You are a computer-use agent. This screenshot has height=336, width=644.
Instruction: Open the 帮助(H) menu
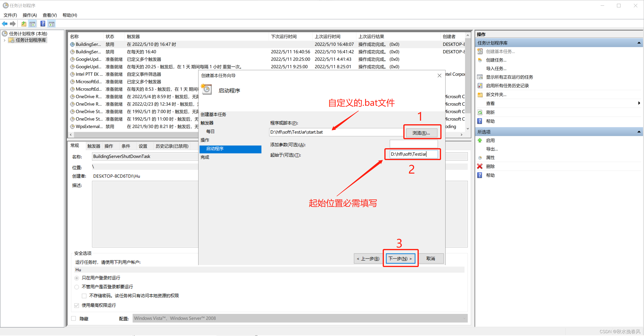click(x=70, y=15)
